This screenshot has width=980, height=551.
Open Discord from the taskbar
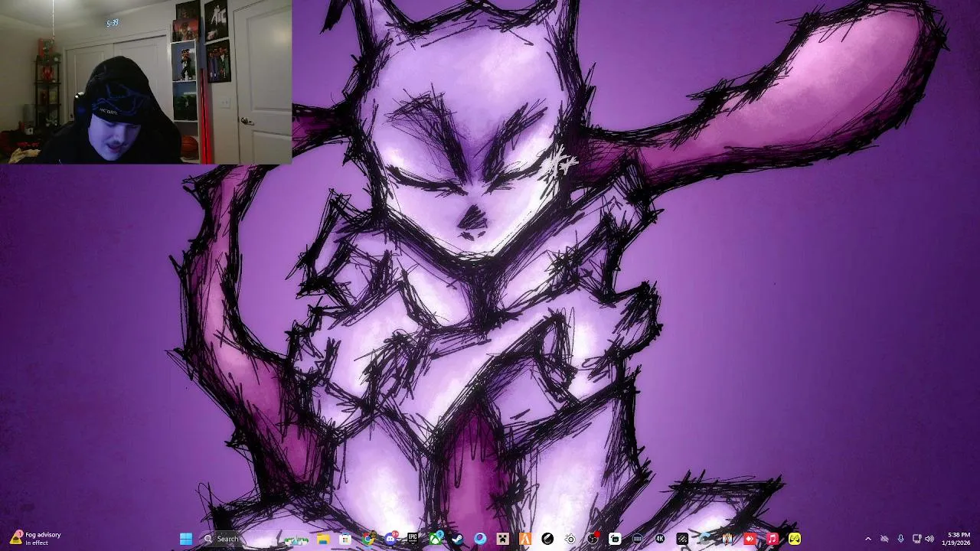pyautogui.click(x=391, y=539)
